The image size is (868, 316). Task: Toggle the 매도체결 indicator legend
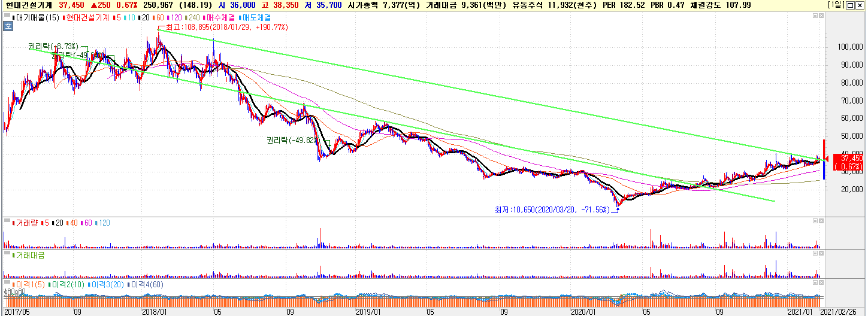257,18
